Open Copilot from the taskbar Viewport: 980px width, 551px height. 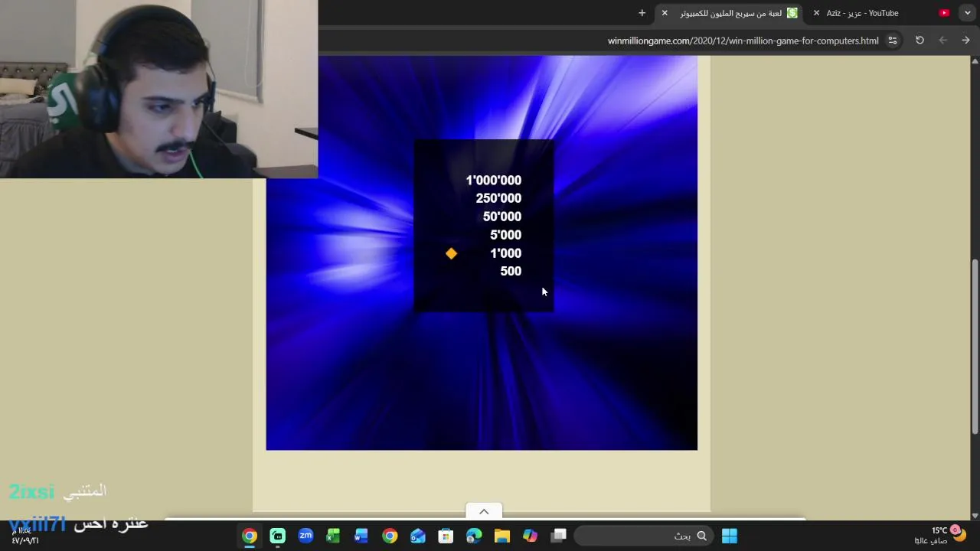point(530,536)
